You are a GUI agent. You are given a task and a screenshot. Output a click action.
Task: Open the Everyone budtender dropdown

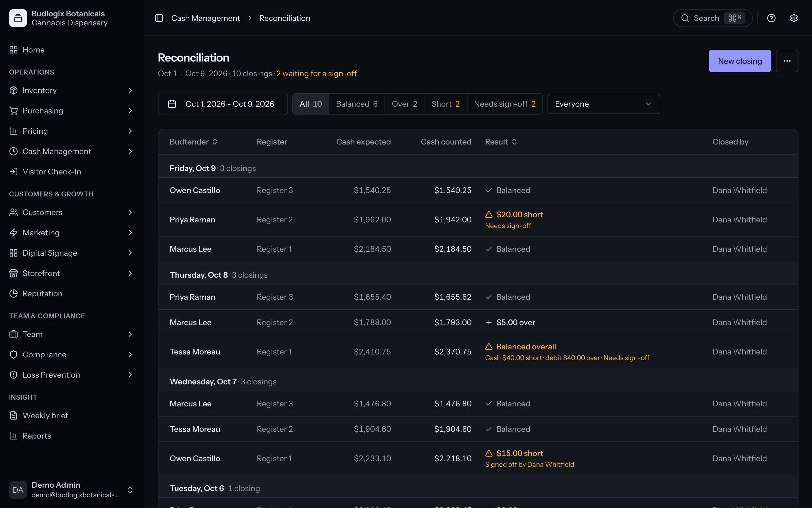[x=604, y=104]
